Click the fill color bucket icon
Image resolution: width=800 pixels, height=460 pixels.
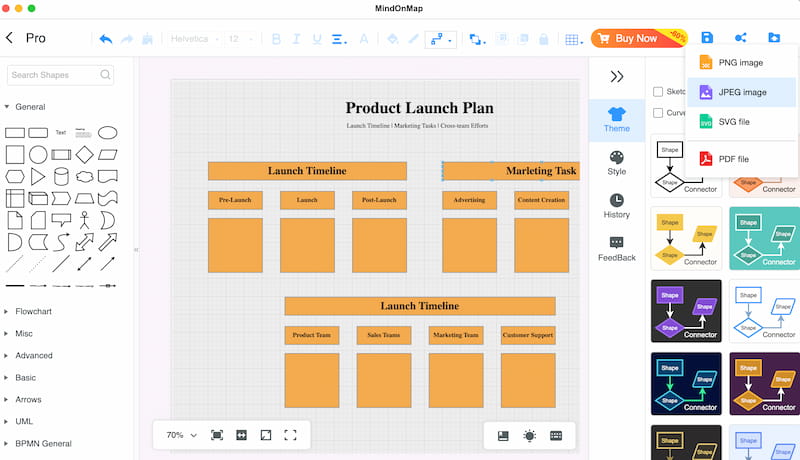click(x=392, y=39)
